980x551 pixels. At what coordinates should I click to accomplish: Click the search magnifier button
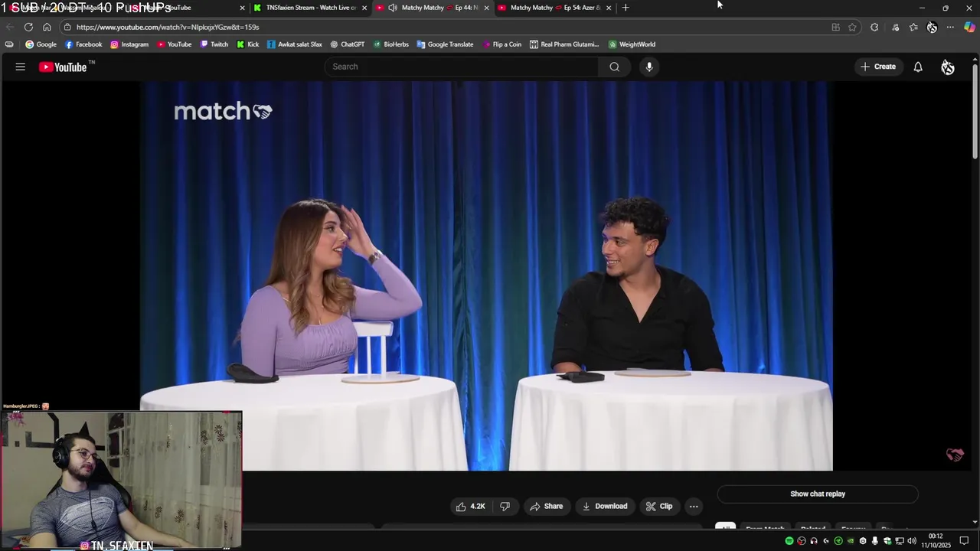coord(614,67)
